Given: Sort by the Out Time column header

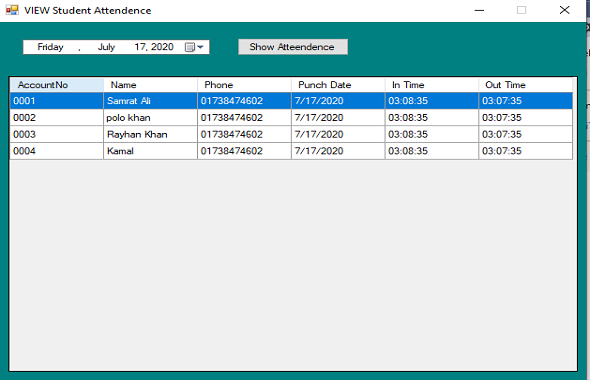Looking at the screenshot, I should click(x=525, y=85).
